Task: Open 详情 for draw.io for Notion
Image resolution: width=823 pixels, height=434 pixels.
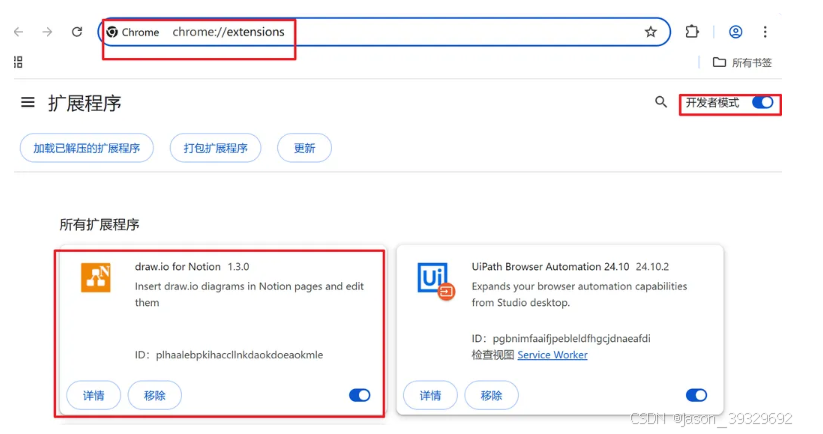Action: tap(93, 395)
